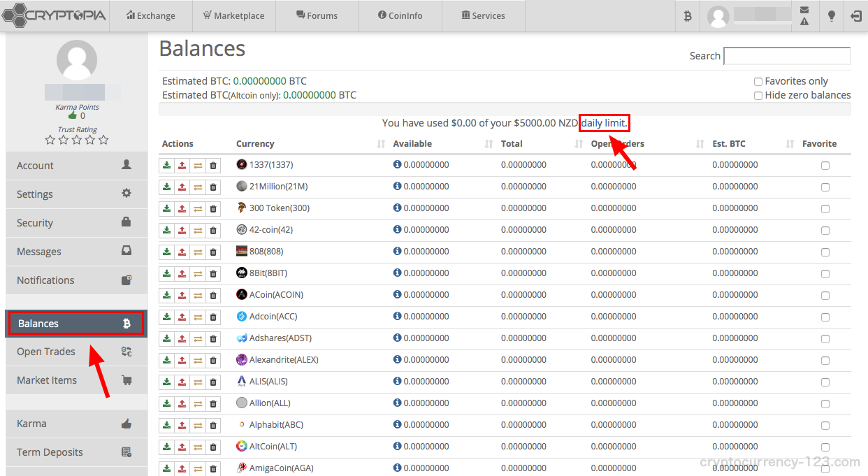Click the user avatar in the top bar
868x476 pixels.
[718, 16]
